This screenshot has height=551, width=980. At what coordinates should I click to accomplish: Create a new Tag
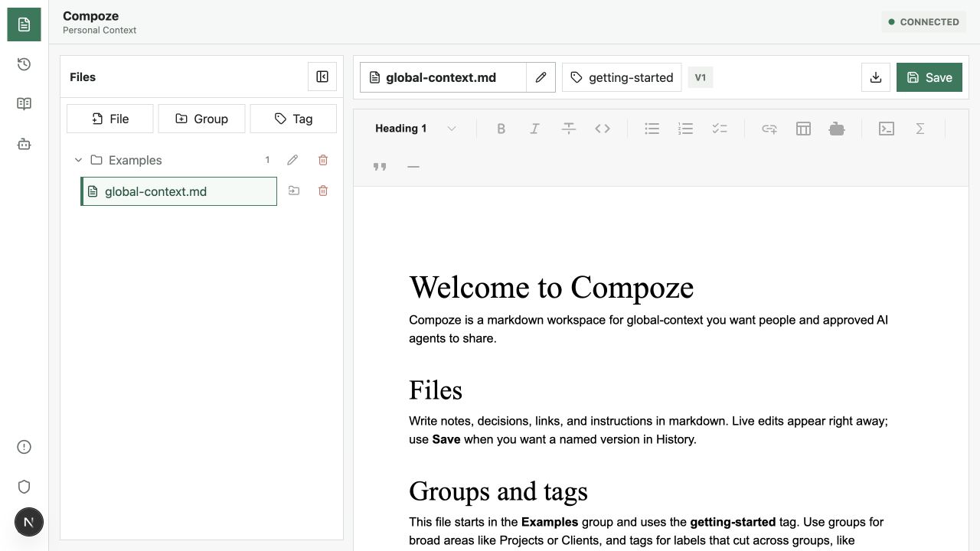point(293,119)
